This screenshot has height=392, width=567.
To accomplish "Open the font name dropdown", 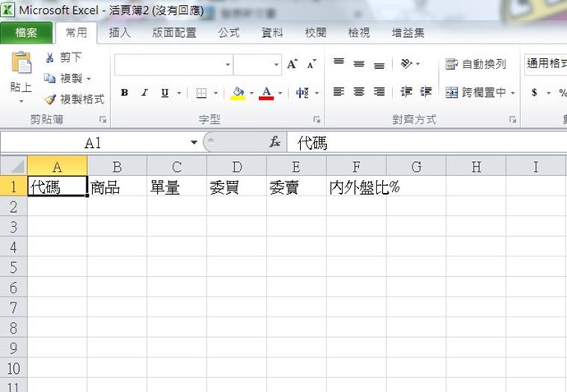I will [228, 64].
